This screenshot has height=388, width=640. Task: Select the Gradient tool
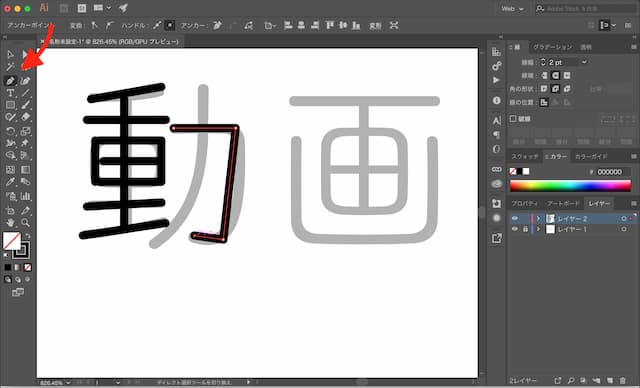pyautogui.click(x=25, y=170)
